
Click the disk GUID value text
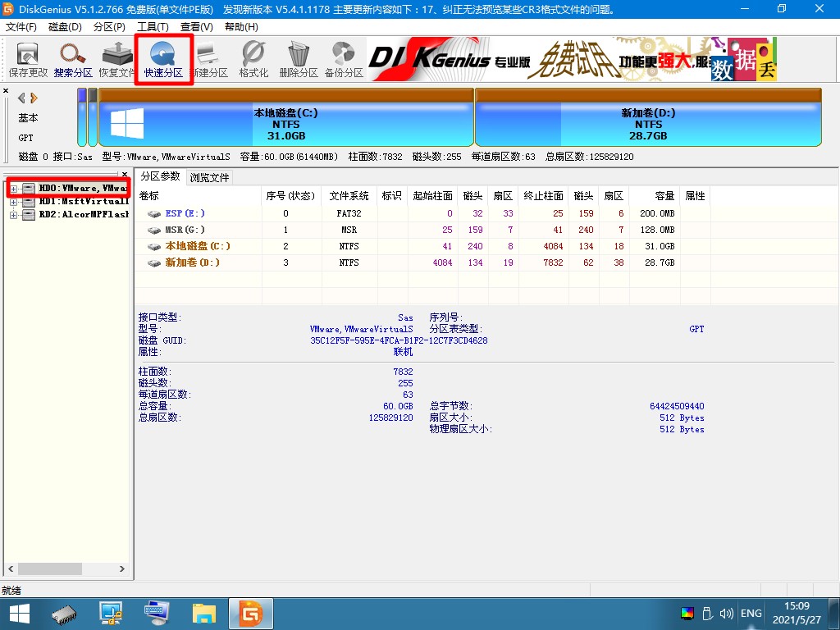[399, 340]
